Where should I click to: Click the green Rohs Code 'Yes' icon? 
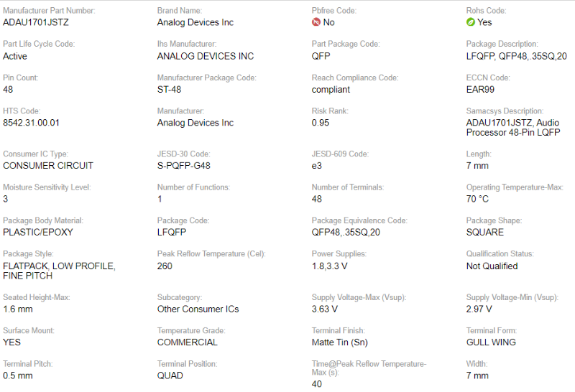point(471,22)
